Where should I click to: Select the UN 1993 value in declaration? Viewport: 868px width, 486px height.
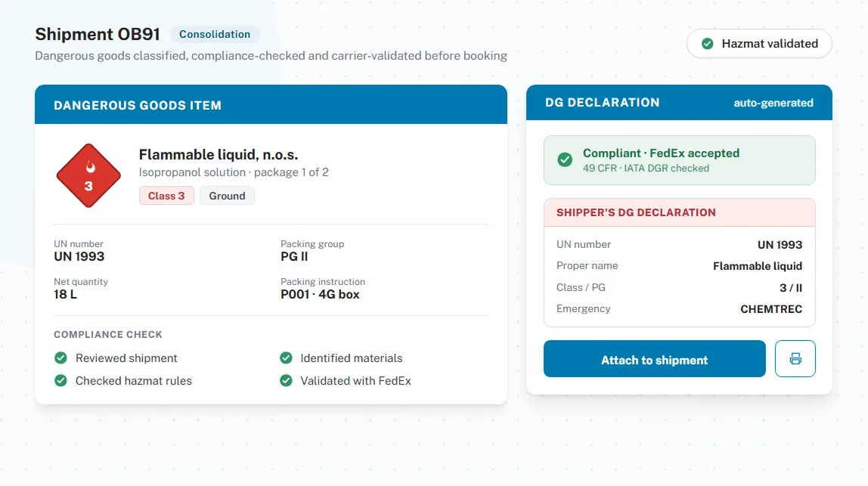(780, 245)
